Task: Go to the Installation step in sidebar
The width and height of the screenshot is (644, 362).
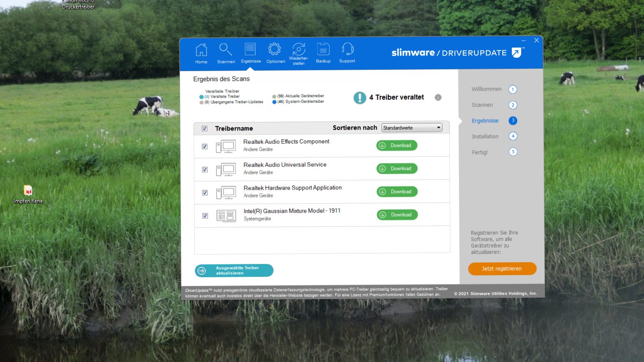Action: 485,136
